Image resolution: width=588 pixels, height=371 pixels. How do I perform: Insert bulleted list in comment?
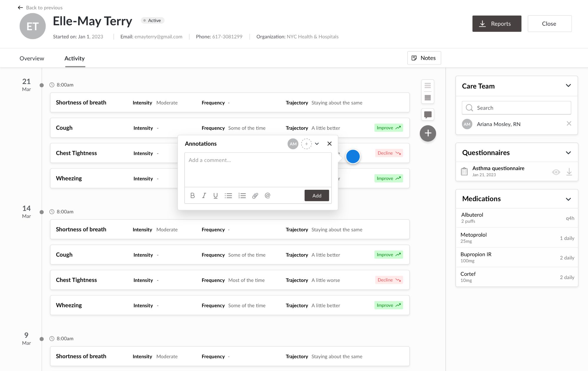[x=228, y=196]
